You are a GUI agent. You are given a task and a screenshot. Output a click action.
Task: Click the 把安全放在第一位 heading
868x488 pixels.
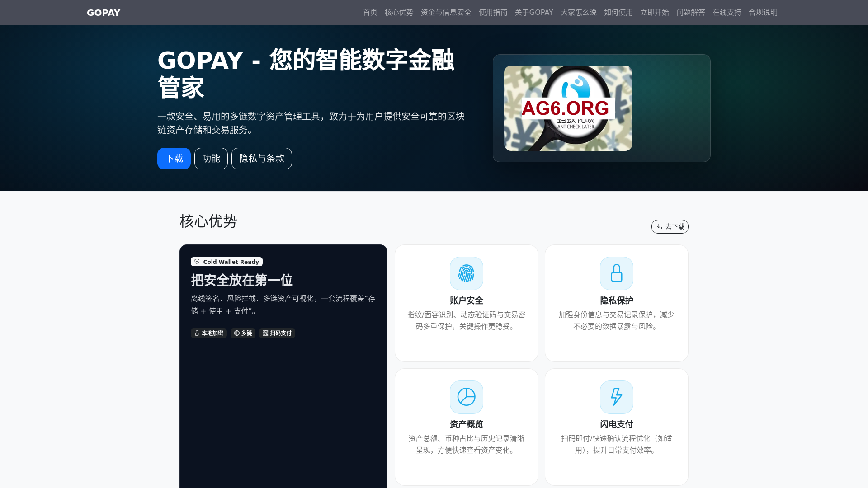pyautogui.click(x=242, y=280)
